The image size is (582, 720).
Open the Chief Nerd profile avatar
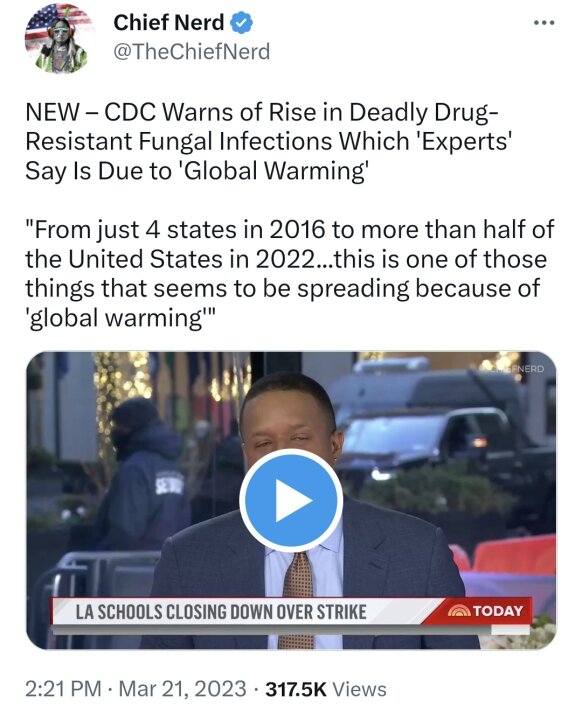tap(58, 38)
